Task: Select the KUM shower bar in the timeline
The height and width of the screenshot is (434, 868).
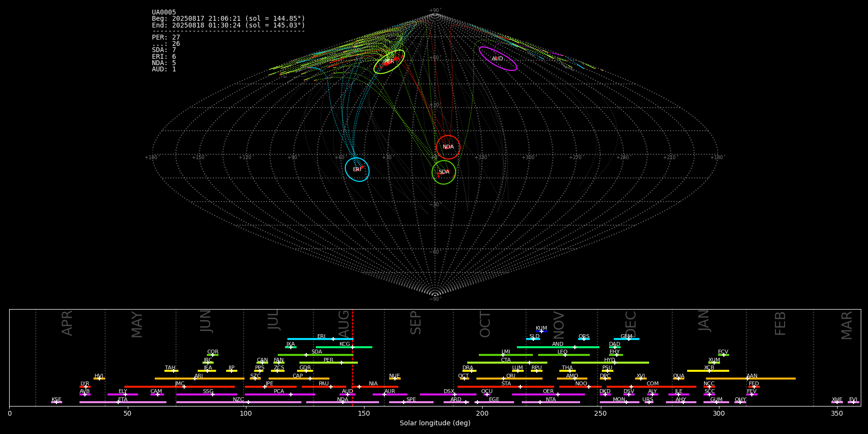Action: tap(542, 331)
